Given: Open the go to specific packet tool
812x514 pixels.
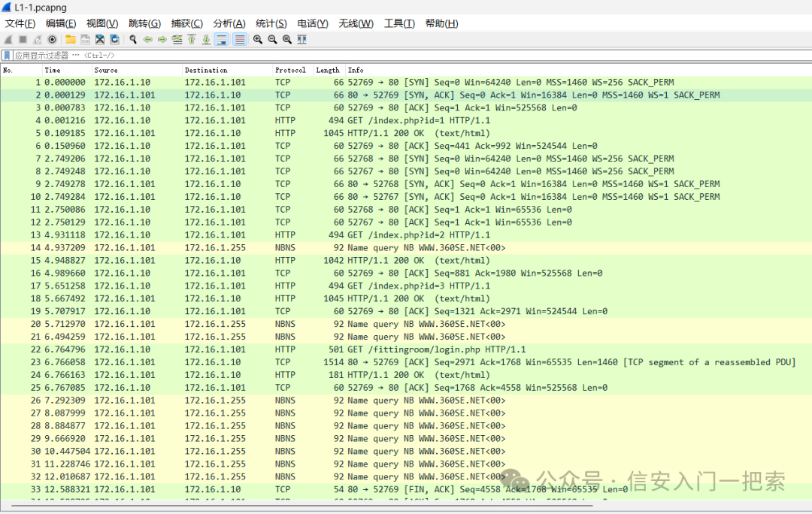Looking at the screenshot, I should (177, 39).
